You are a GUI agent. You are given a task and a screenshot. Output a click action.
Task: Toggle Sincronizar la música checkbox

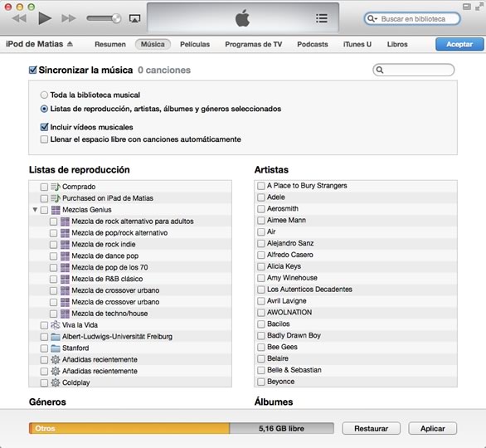(33, 70)
